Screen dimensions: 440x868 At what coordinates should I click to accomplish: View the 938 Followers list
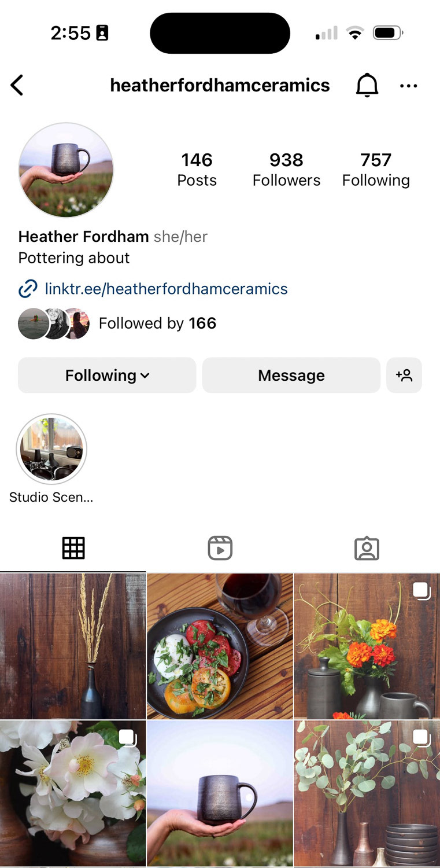coord(286,170)
